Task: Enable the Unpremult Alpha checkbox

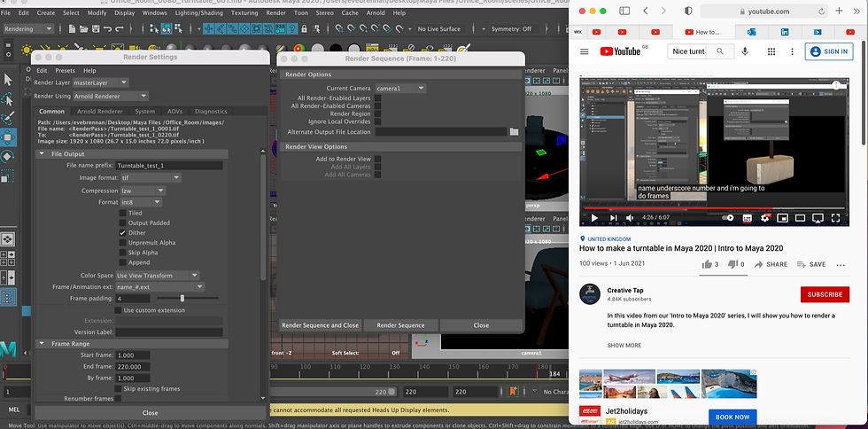Action: 123,243
